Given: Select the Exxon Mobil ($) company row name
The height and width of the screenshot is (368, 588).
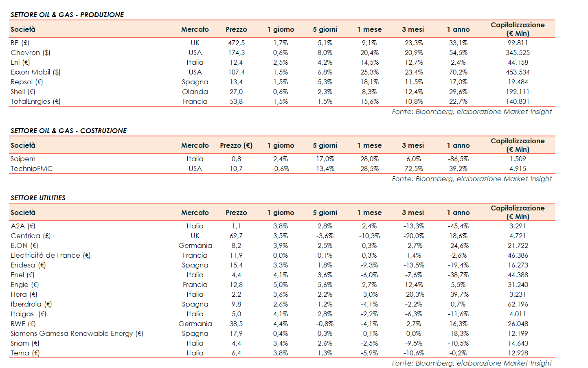Looking at the screenshot, I should coord(35,72).
